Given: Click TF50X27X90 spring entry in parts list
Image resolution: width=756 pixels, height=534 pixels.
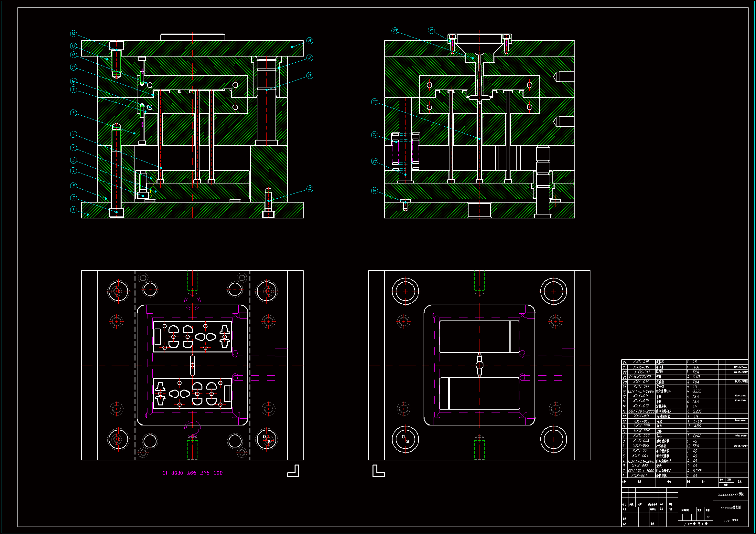Looking at the screenshot, I should point(640,377).
